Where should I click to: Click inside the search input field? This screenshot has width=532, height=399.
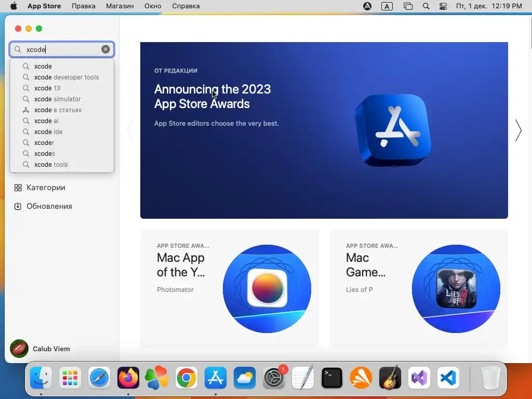(x=62, y=49)
